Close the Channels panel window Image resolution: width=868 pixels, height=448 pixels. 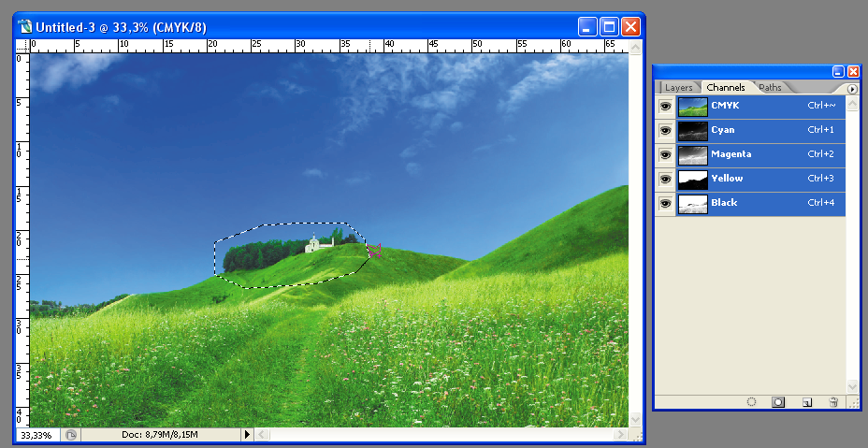(x=853, y=71)
